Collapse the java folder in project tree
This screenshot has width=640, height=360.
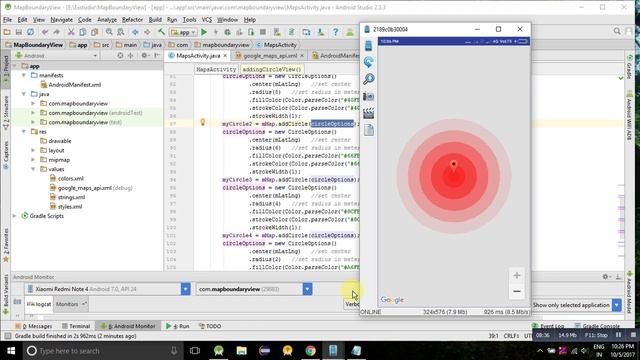click(24, 94)
